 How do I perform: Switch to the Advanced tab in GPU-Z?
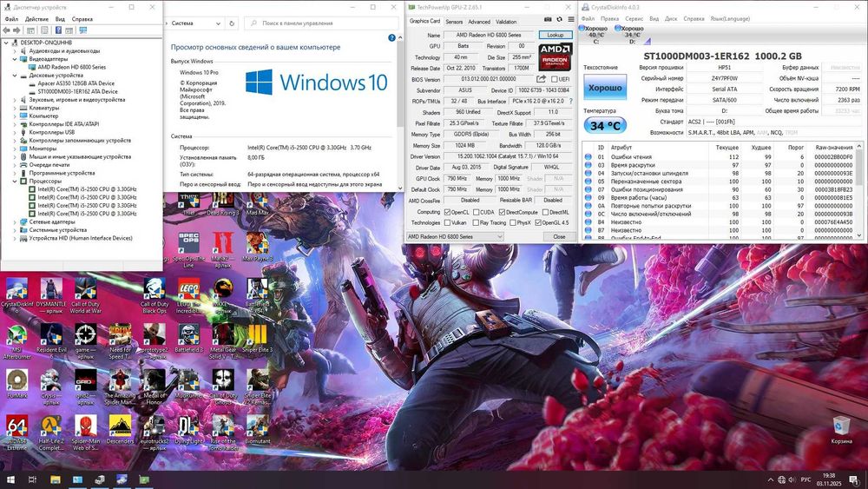[479, 22]
